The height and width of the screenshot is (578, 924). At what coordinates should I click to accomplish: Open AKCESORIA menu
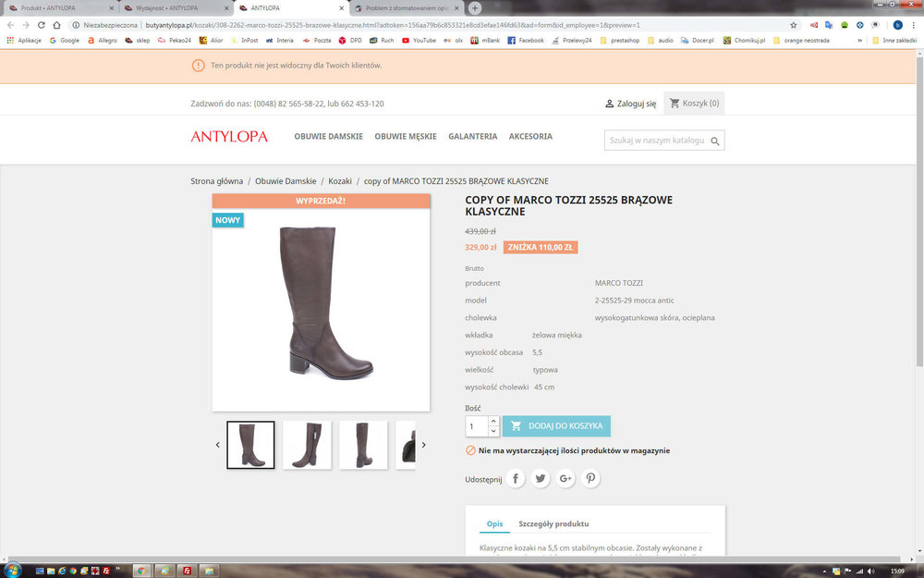(530, 136)
